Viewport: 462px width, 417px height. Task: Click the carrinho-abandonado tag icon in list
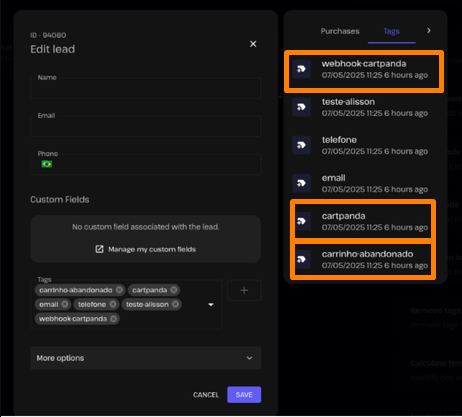[301, 259]
